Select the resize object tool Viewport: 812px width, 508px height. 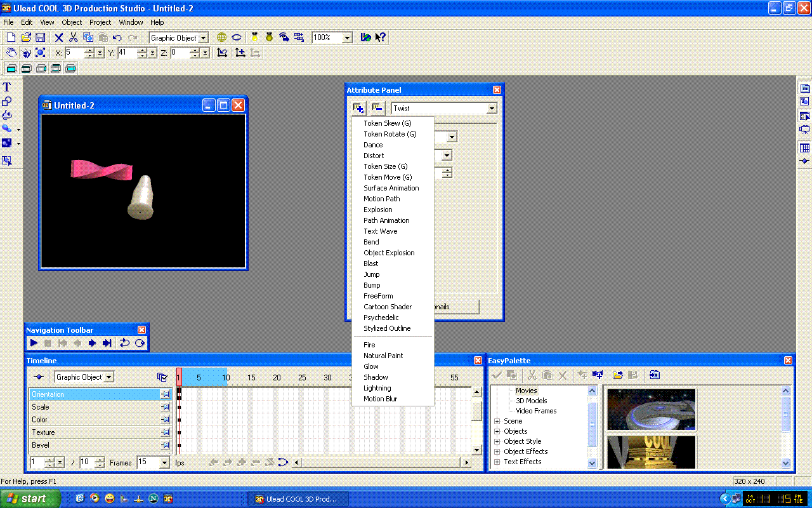click(x=40, y=53)
